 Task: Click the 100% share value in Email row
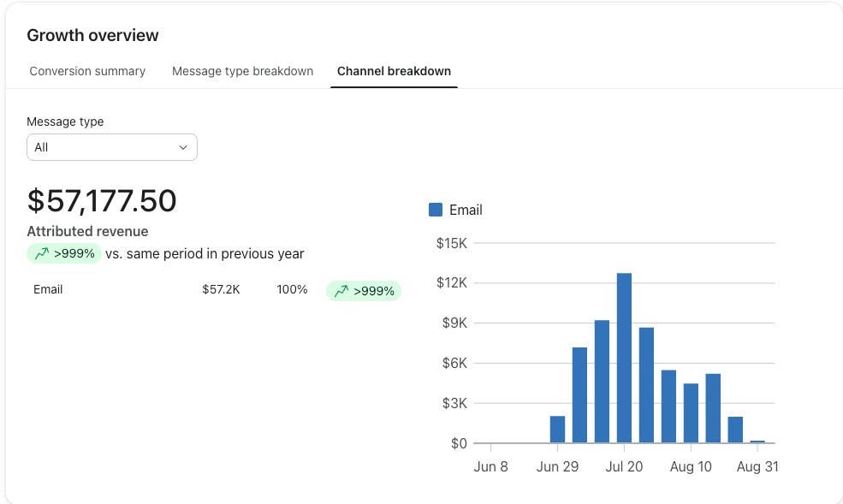(292, 289)
